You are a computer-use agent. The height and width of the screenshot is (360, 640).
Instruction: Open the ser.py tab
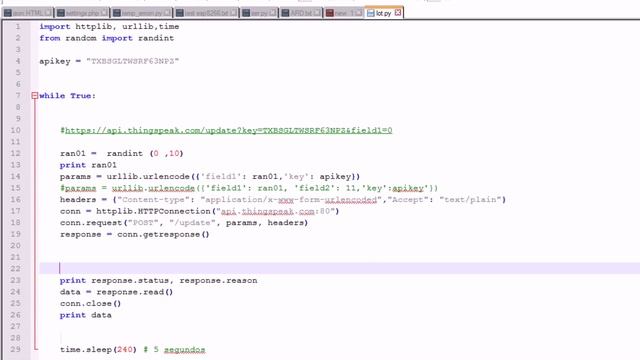[259, 13]
